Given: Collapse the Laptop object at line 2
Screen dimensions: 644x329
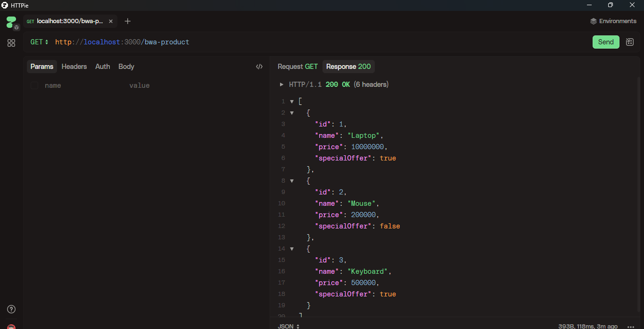Looking at the screenshot, I should [292, 112].
